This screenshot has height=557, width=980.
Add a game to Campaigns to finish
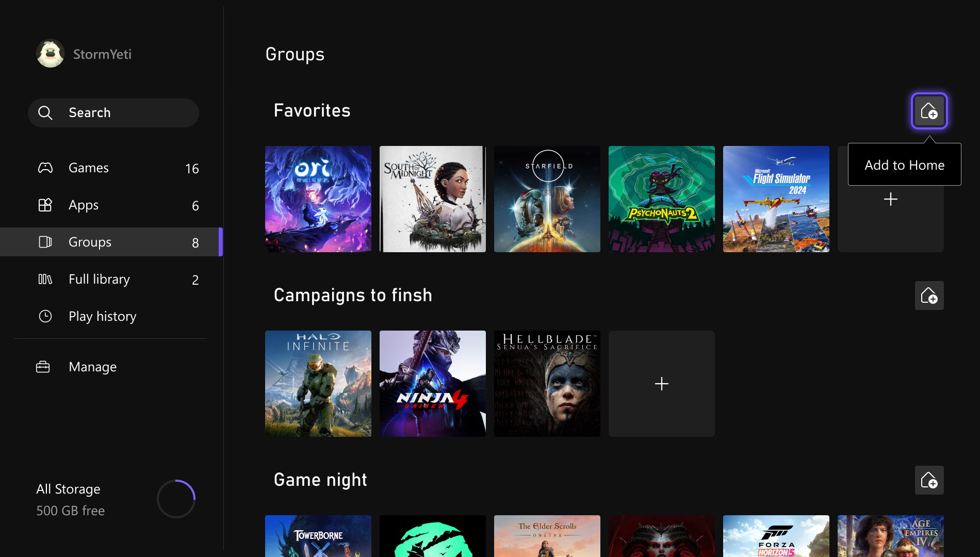pyautogui.click(x=661, y=384)
